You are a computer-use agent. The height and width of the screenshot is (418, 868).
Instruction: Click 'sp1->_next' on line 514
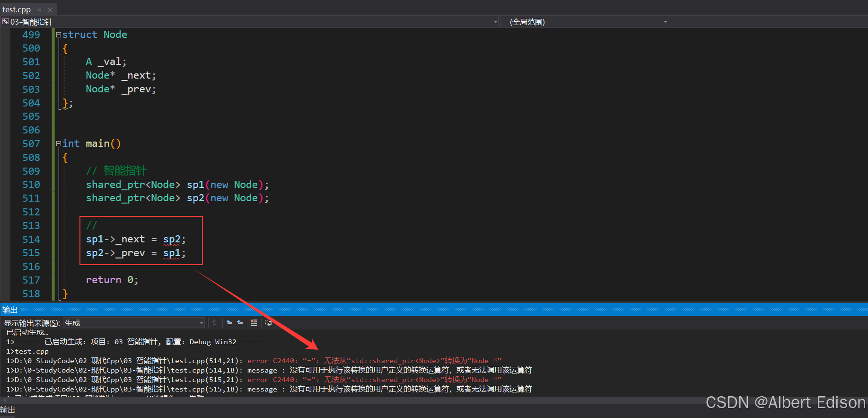[115, 240]
